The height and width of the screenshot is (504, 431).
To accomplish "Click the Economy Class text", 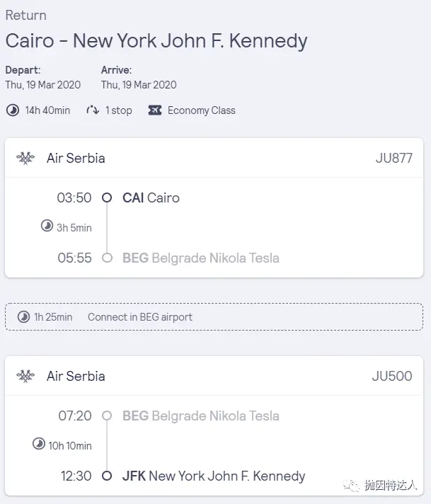I will [x=202, y=110].
